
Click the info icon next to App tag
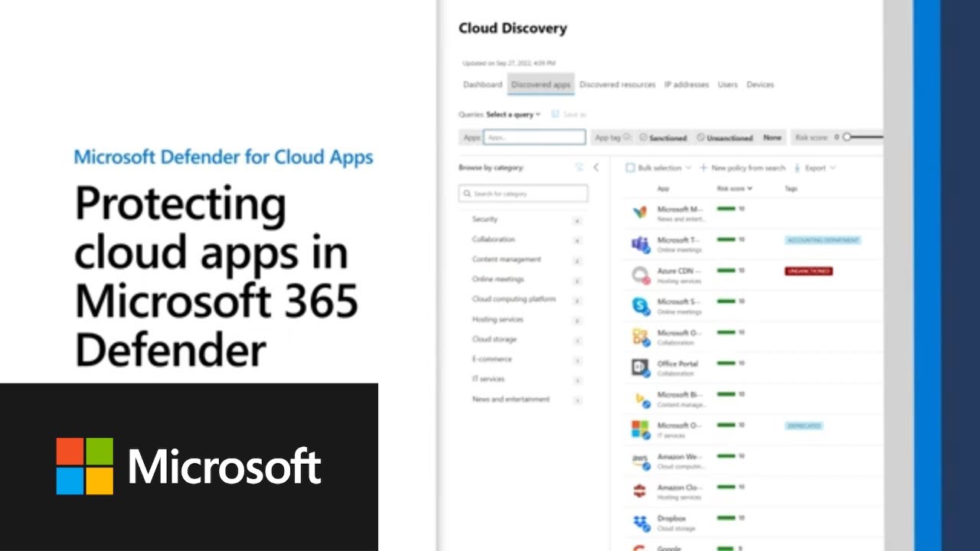(627, 138)
